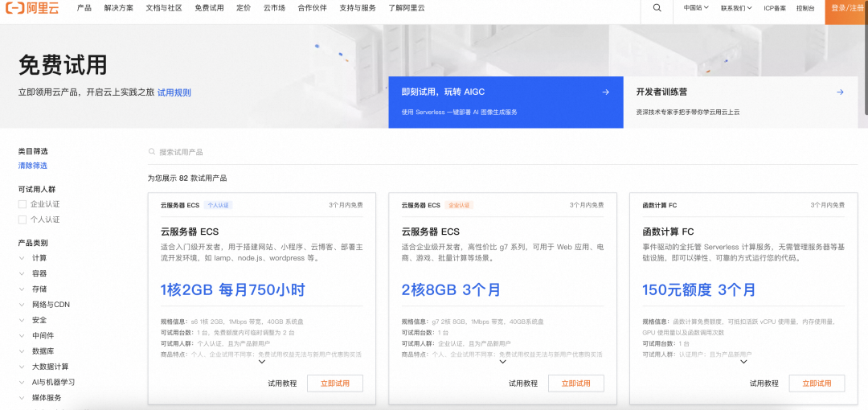Open the 中国站 region dropdown

coord(696,8)
